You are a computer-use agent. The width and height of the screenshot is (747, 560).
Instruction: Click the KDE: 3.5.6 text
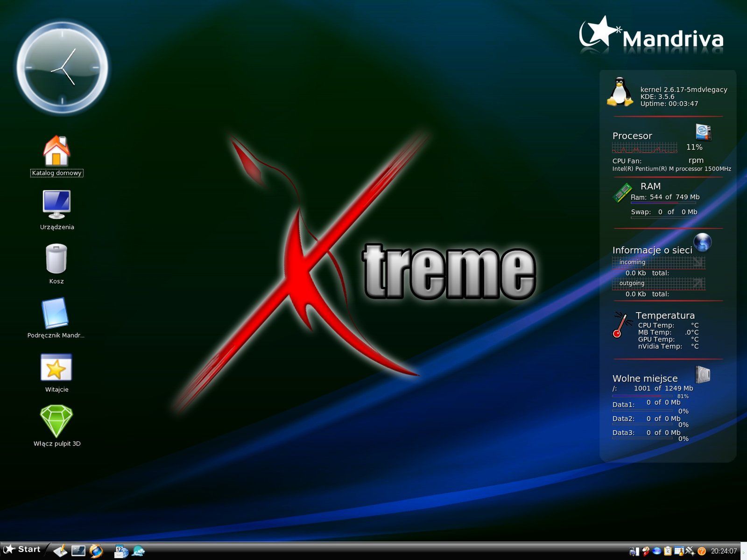(x=657, y=97)
